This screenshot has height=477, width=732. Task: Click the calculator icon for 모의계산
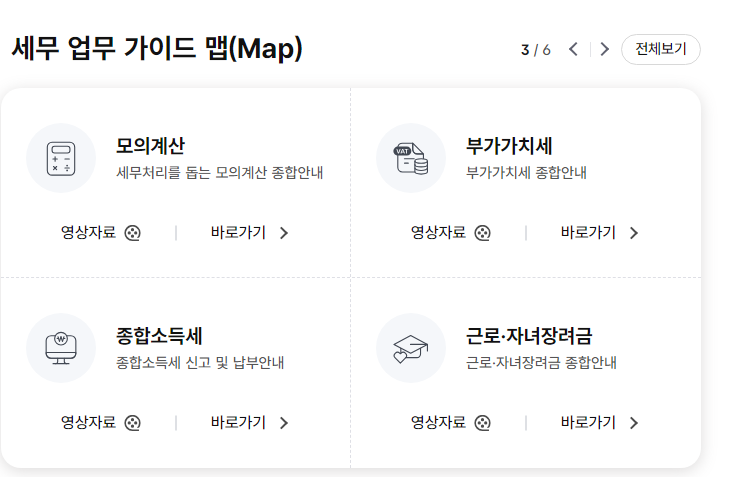click(61, 158)
